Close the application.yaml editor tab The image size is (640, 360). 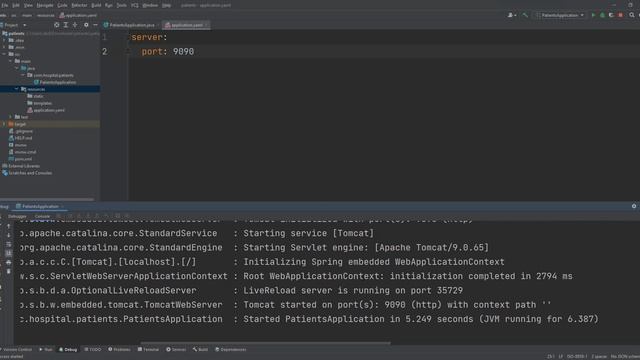207,25
